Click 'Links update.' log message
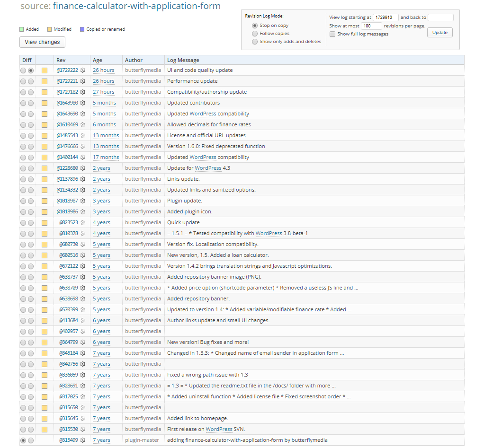The width and height of the screenshot is (484, 448). pos(183,179)
